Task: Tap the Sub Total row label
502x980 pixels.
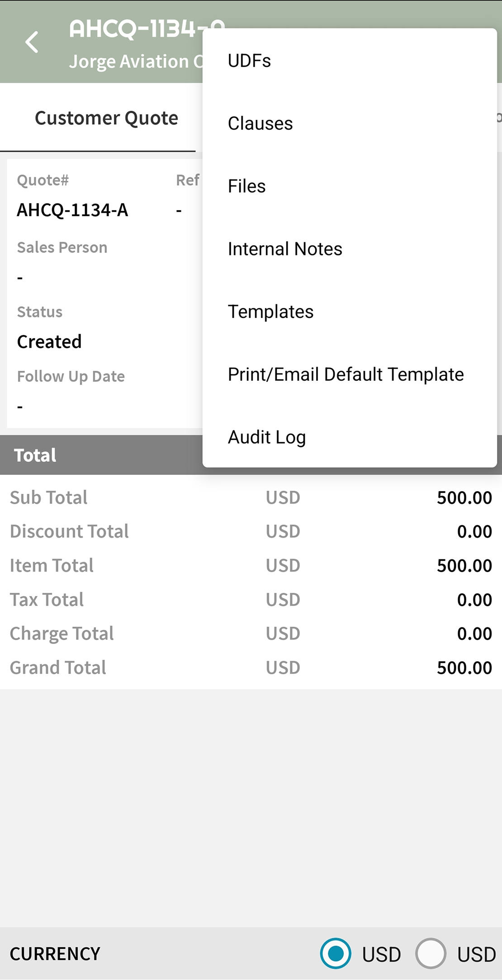Action: (x=49, y=498)
